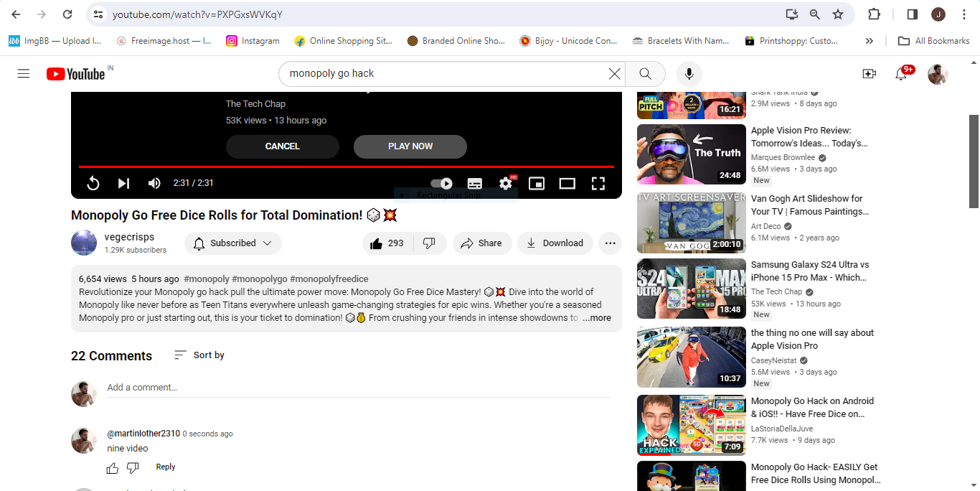Like the 'nine video' comment
Image resolution: width=980 pixels, height=491 pixels.
point(113,468)
